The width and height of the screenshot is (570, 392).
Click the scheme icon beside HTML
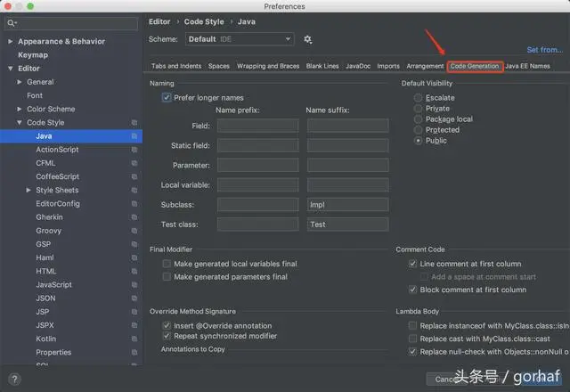(134, 271)
